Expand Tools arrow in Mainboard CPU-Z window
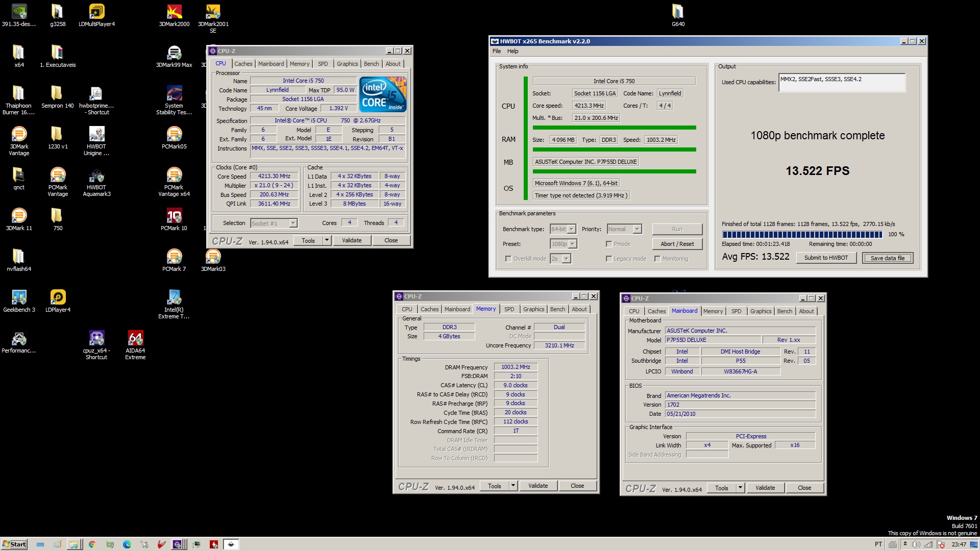Viewport: 980px width, 551px height. click(740, 488)
